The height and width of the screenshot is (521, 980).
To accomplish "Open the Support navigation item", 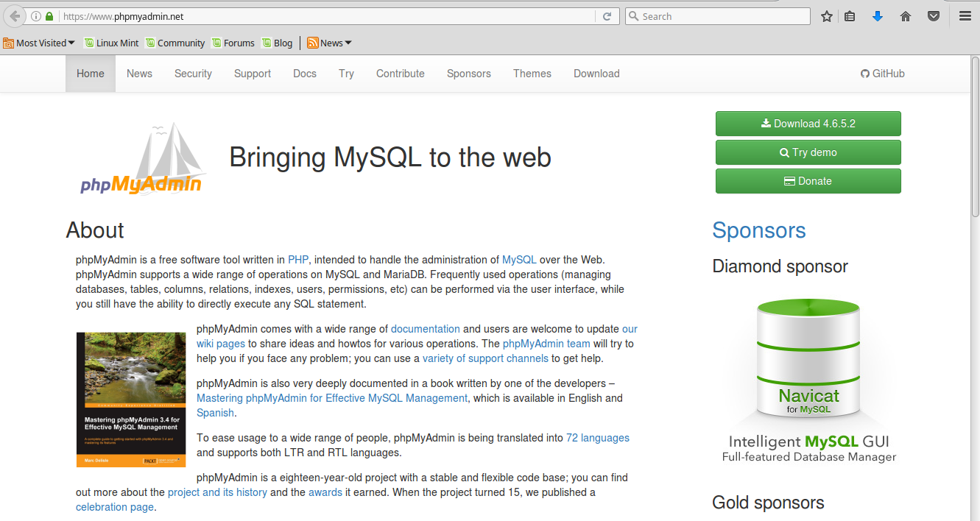I will (253, 74).
